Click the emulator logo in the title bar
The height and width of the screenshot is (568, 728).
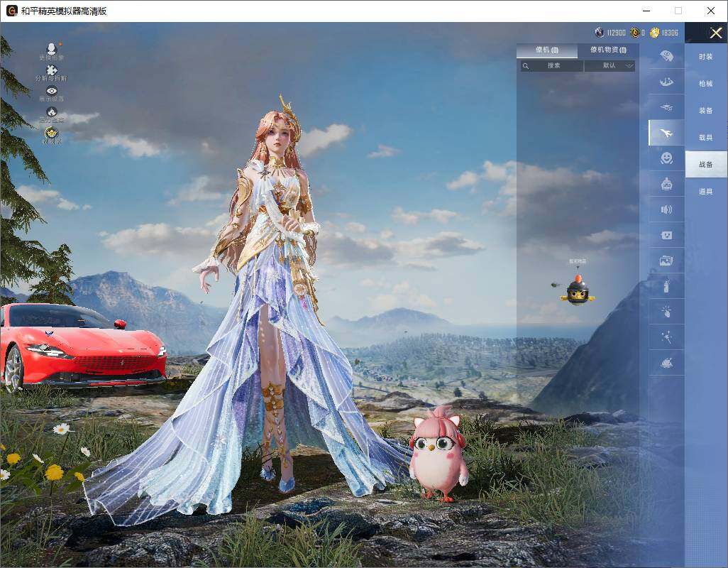11,11
